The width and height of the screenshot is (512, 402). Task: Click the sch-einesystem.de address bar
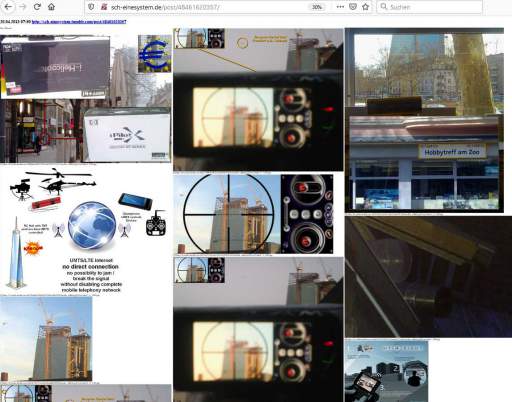click(207, 7)
